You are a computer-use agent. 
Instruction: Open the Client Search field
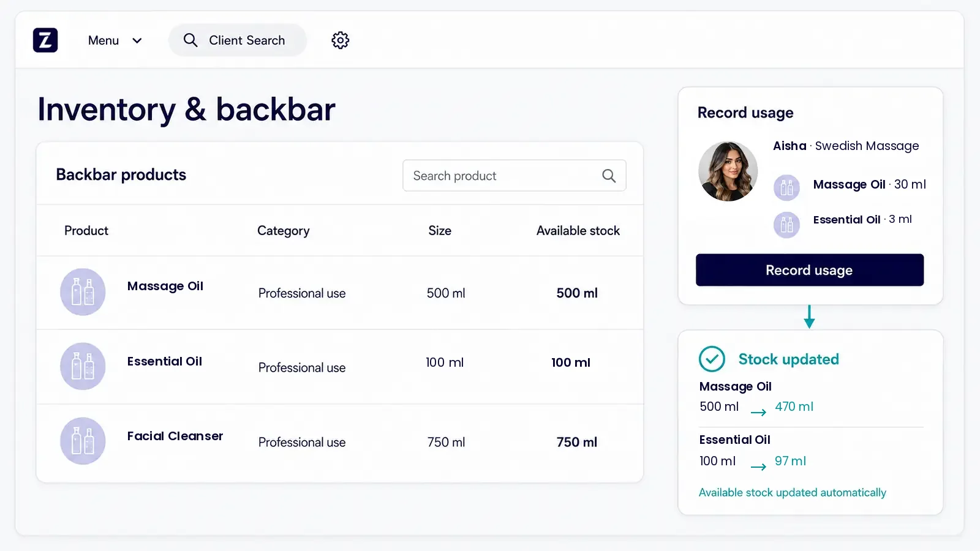point(238,40)
